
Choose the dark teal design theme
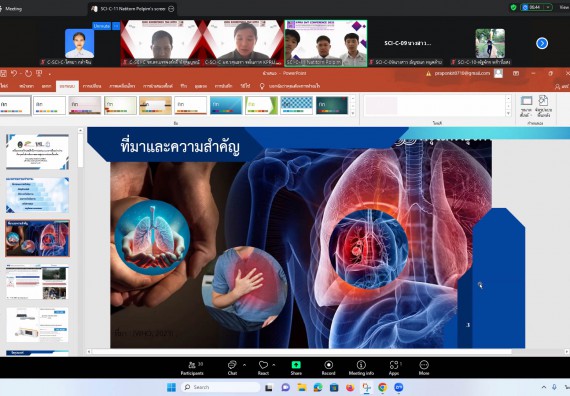pyautogui.click(x=332, y=105)
